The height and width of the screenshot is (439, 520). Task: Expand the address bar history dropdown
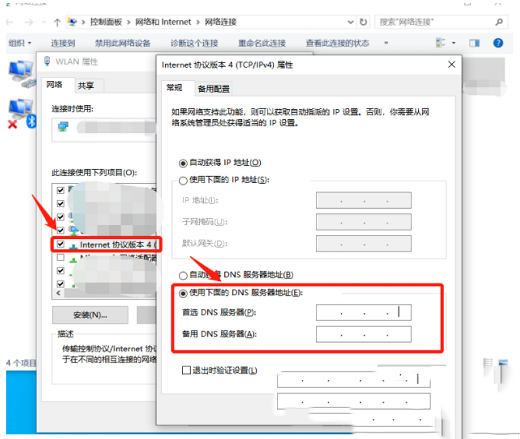(x=350, y=22)
